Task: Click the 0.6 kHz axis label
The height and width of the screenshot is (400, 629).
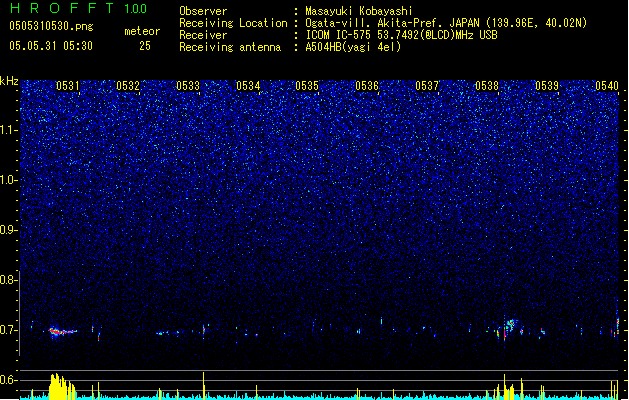Action: pos(8,380)
